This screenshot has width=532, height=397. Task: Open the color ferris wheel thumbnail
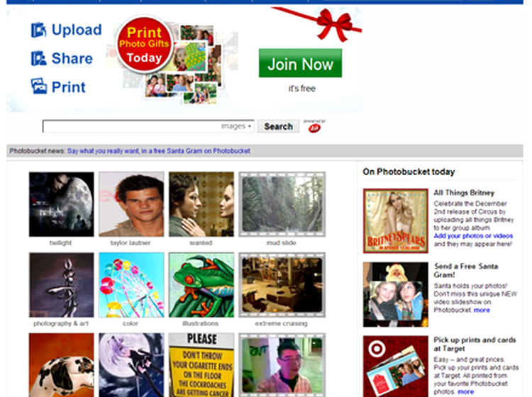131,285
